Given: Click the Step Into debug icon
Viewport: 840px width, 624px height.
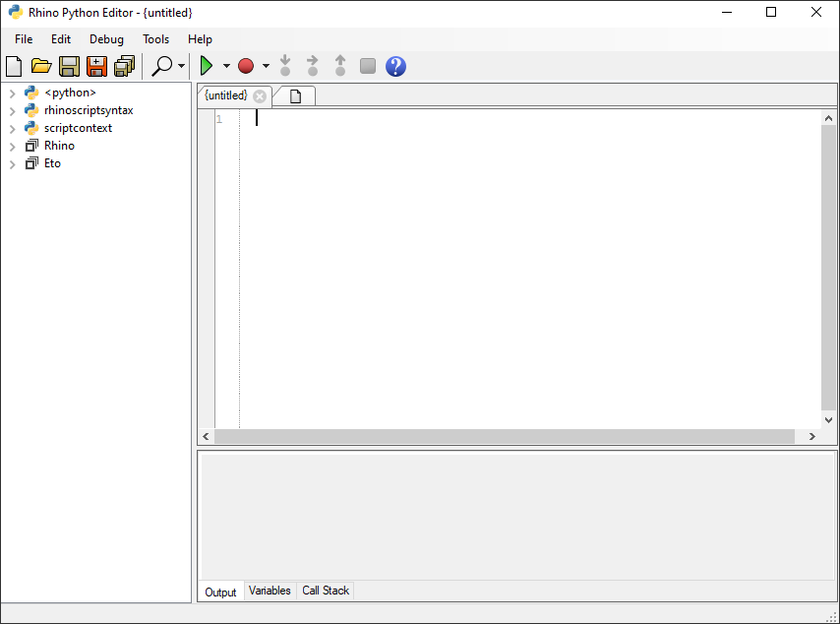Looking at the screenshot, I should (x=285, y=65).
